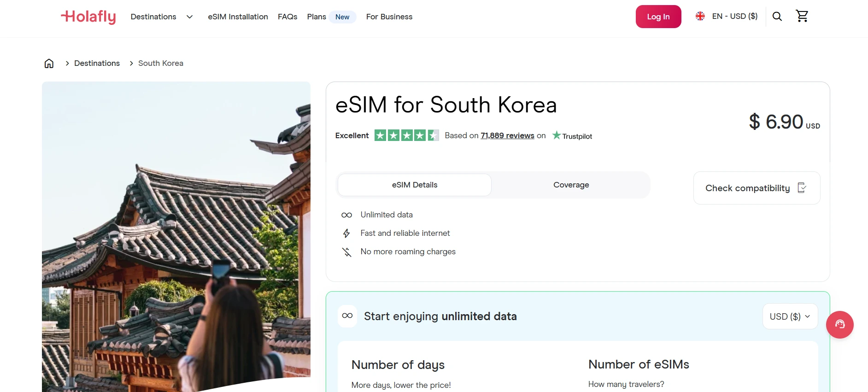The image size is (868, 392).
Task: Click the no roaming charges icon
Action: [346, 252]
